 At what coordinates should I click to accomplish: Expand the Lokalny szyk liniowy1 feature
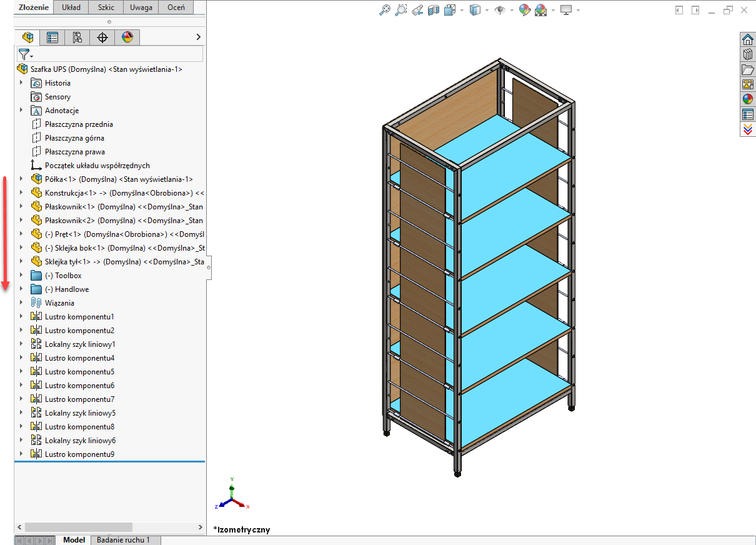pos(21,344)
